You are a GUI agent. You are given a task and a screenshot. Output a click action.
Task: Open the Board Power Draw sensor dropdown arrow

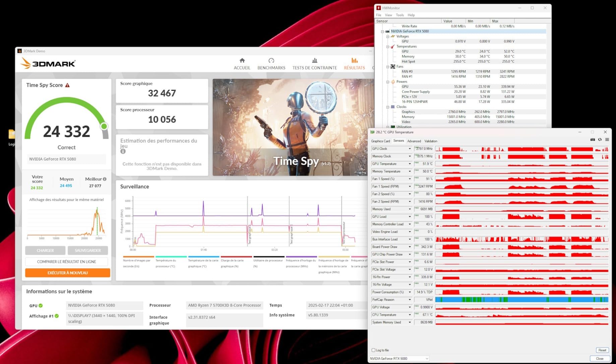410,247
